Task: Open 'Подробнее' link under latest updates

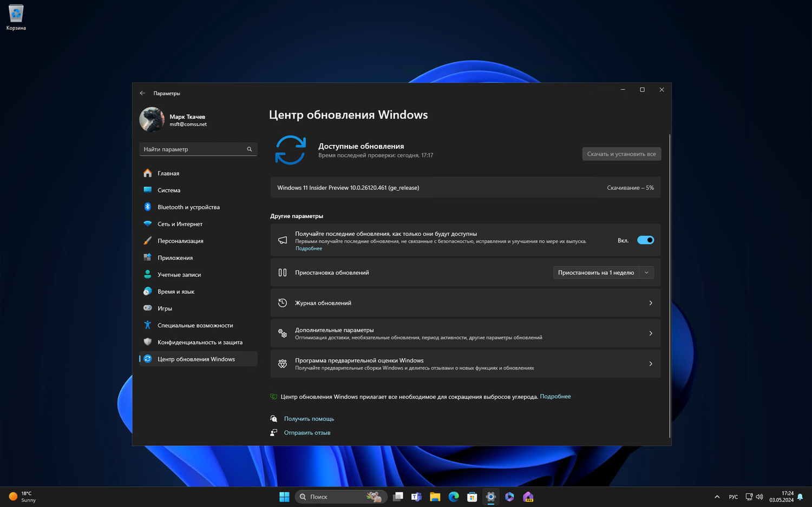Action: [x=309, y=248]
